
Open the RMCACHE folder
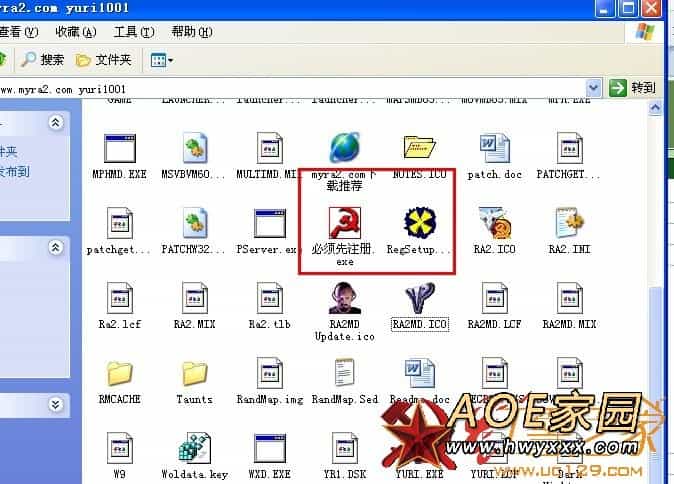tap(119, 373)
